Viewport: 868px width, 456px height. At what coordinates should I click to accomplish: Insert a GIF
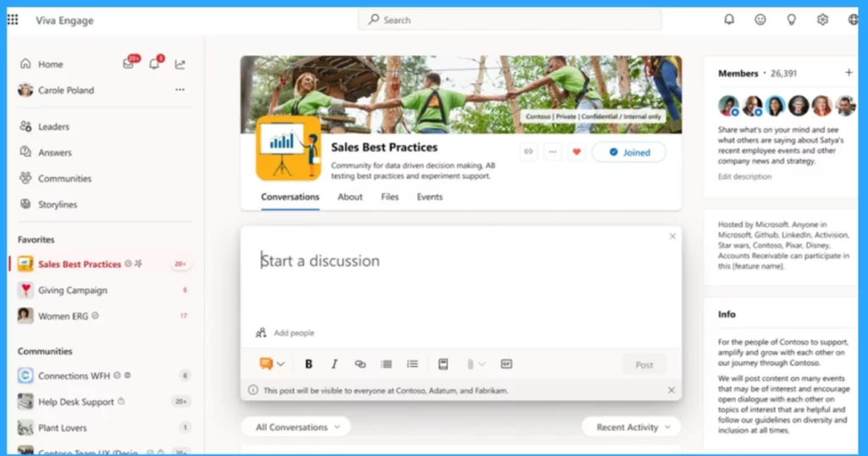pos(506,364)
